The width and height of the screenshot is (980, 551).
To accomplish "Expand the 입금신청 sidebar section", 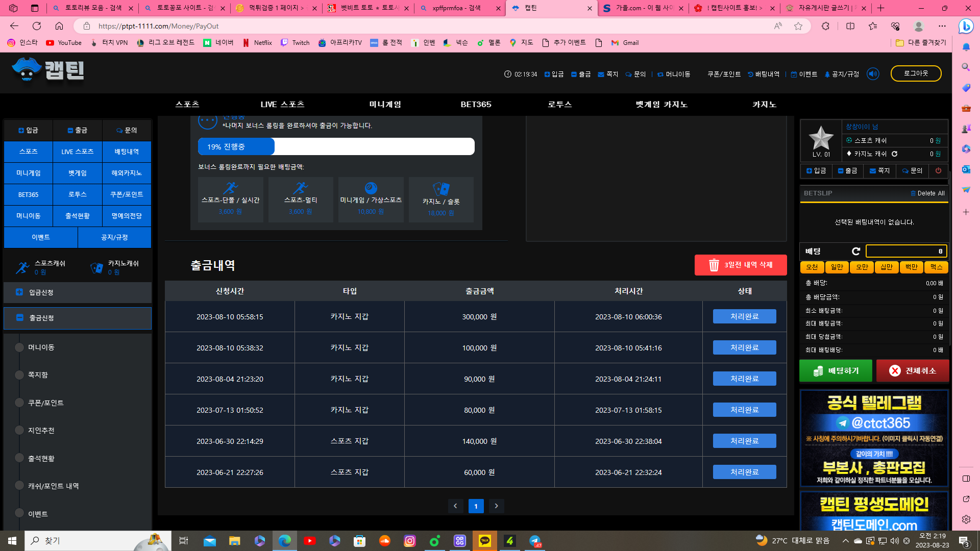I will (x=78, y=292).
